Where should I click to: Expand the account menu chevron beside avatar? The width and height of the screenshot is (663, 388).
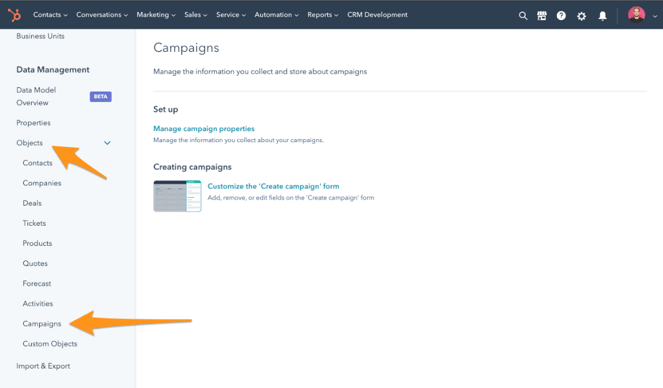coord(655,16)
